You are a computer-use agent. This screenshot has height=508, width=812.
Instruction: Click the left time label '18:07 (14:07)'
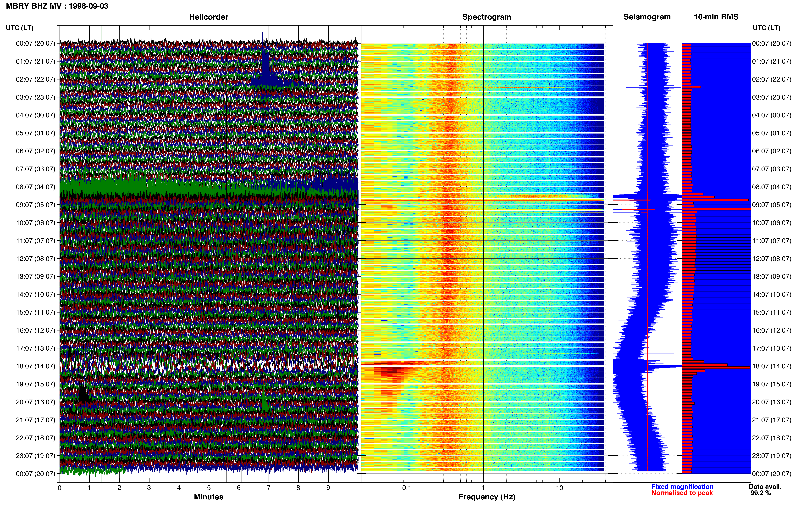35,366
